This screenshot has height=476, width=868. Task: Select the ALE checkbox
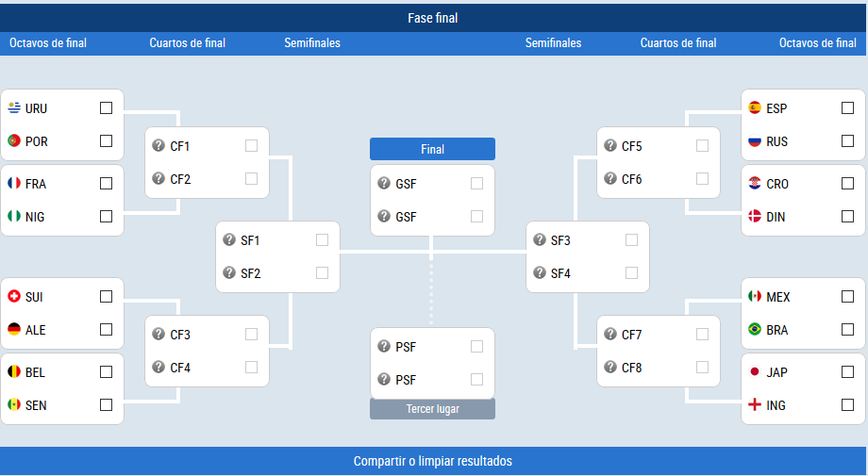tap(106, 330)
